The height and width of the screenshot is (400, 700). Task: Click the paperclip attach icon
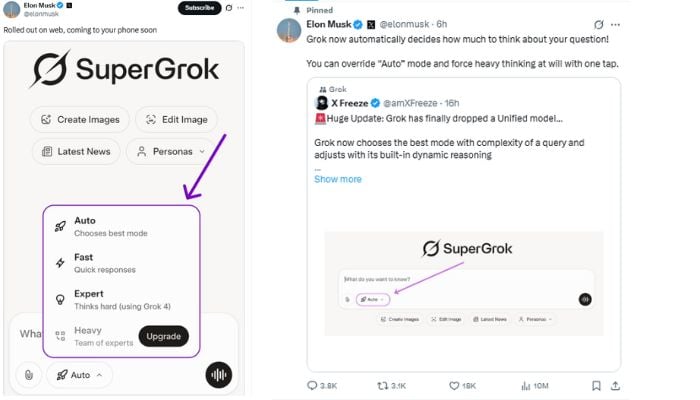pos(30,375)
